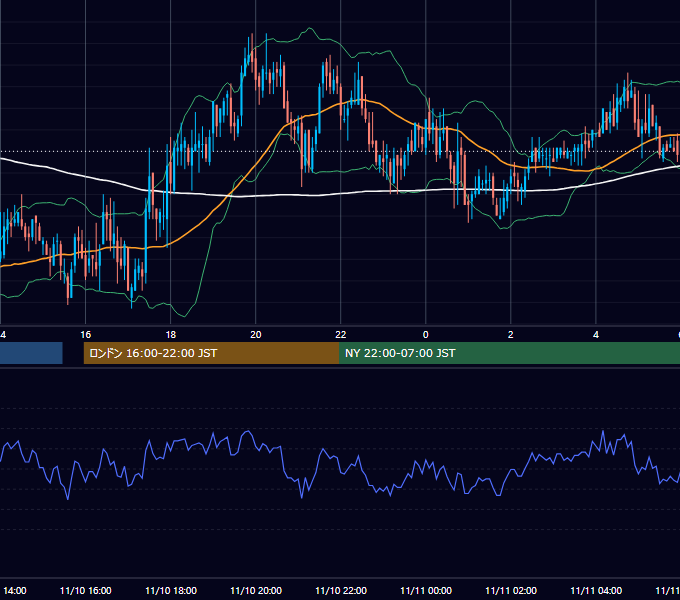Click the 22 hour label on price chart axis

click(341, 335)
